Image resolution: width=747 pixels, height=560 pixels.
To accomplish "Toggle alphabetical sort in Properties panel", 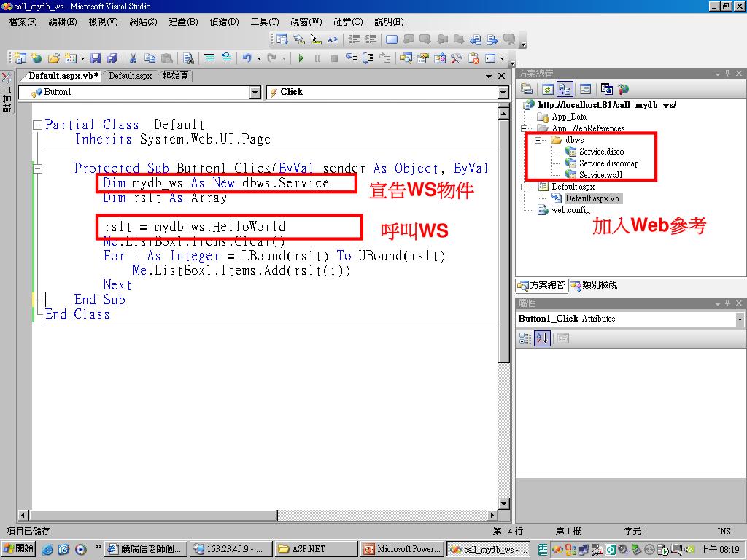I will click(542, 338).
